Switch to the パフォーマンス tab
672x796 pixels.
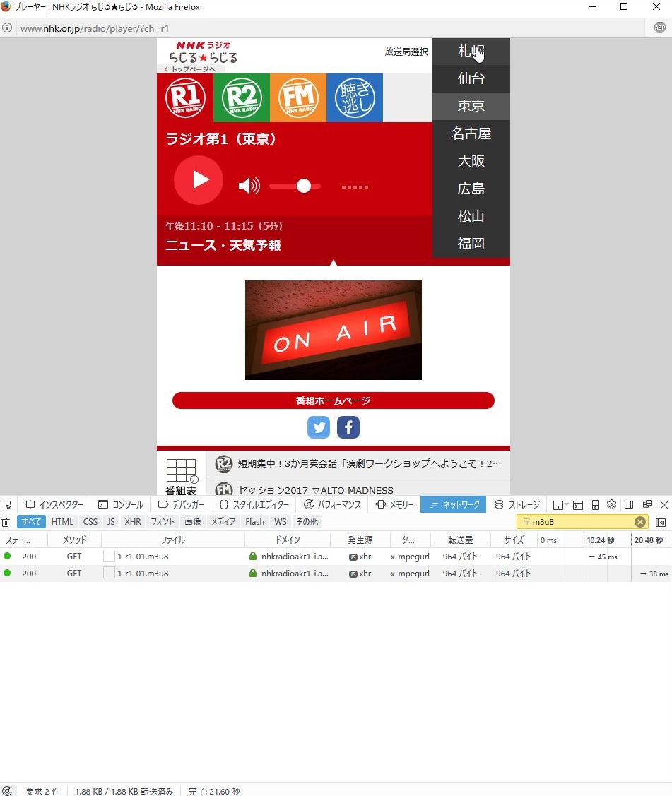(332, 504)
